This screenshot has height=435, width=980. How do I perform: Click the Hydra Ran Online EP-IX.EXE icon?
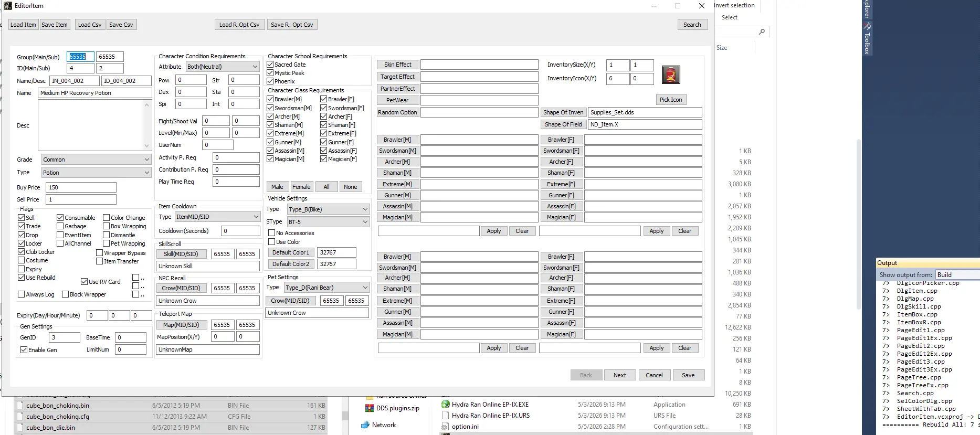(x=445, y=405)
